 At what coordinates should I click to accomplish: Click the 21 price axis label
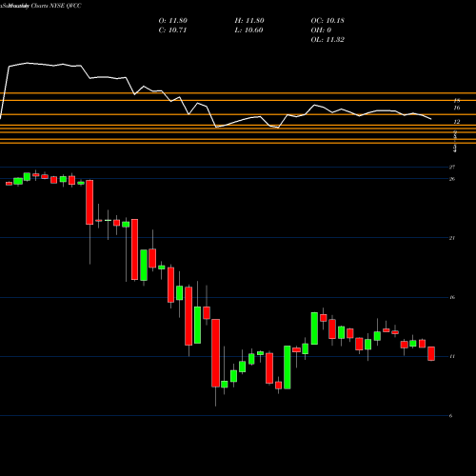[452, 238]
